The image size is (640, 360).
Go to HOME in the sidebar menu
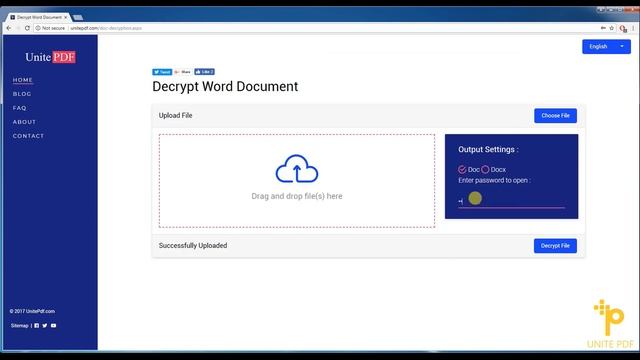tap(22, 80)
